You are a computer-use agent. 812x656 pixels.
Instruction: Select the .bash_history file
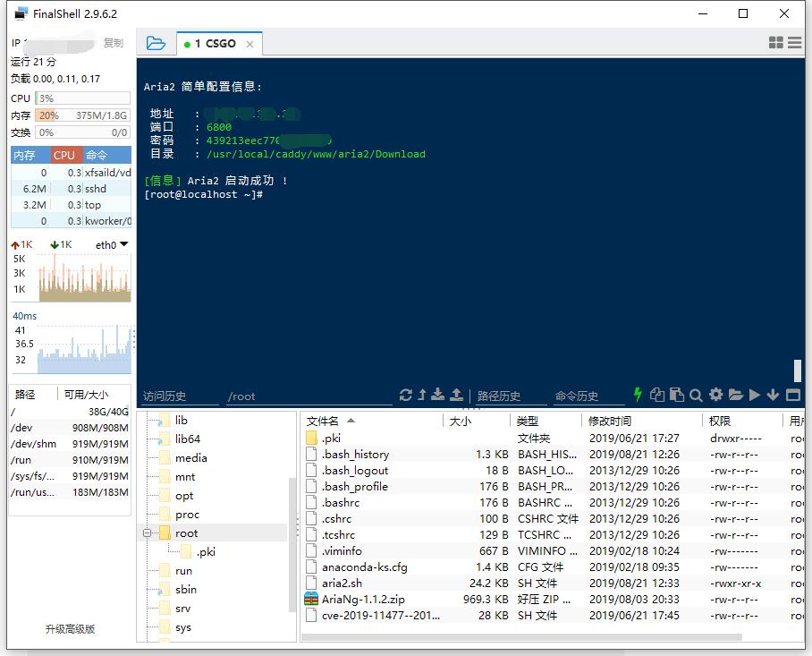[x=553, y=455]
